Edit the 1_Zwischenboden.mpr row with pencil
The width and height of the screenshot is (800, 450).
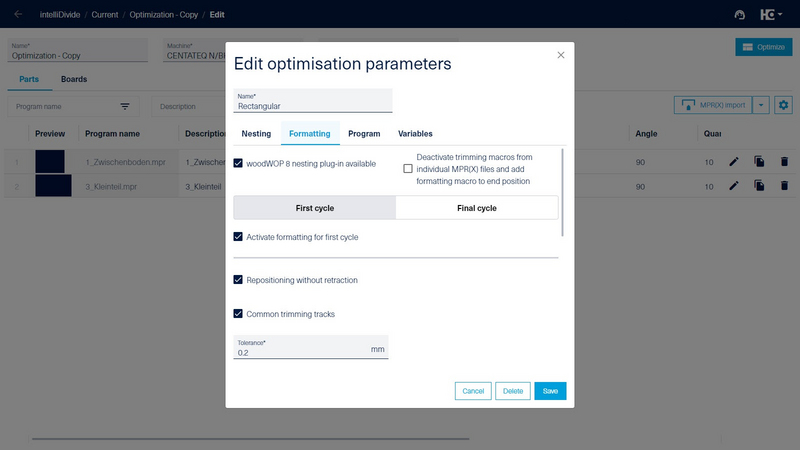[734, 161]
